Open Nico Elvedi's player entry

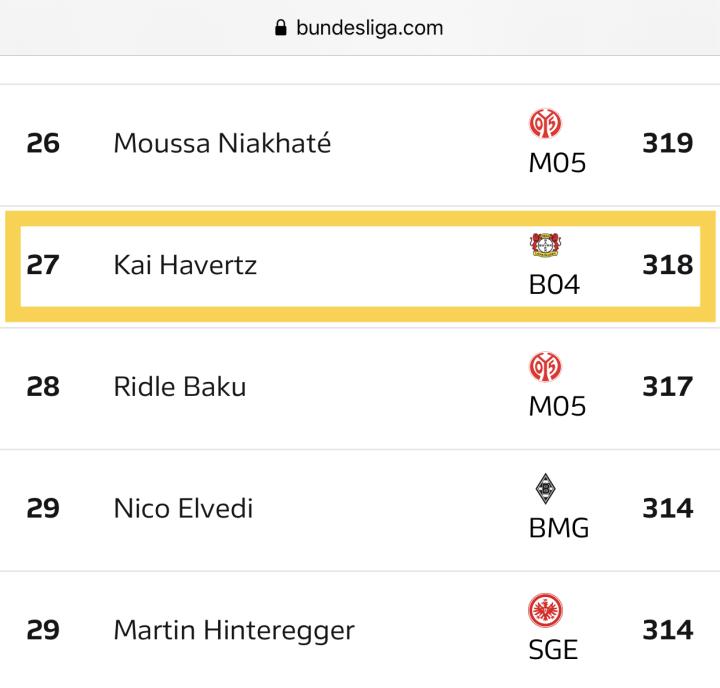click(x=183, y=509)
